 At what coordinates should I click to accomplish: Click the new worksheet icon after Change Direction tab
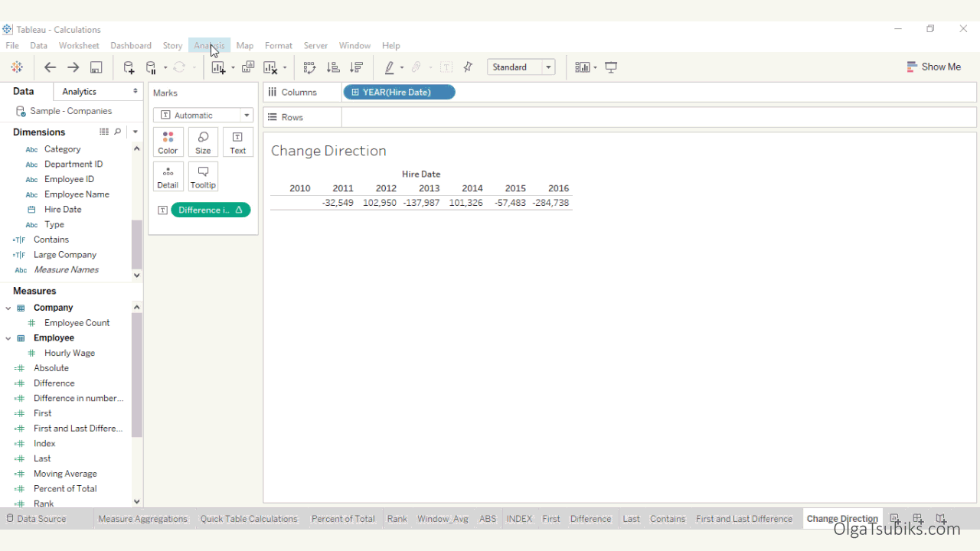[895, 519]
